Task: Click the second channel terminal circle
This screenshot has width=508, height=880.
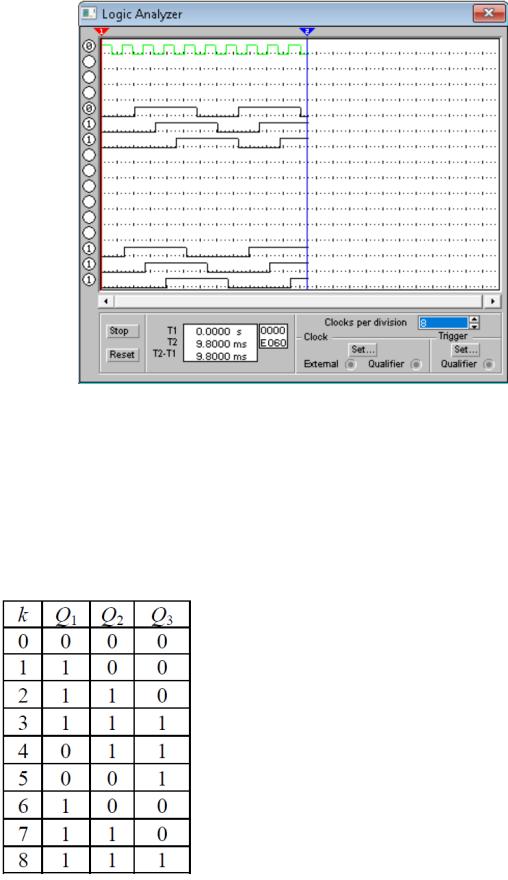Action: point(89,62)
